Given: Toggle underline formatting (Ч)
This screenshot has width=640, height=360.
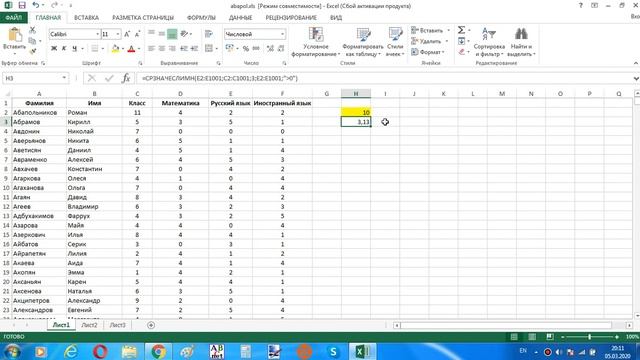Looking at the screenshot, I should 75,49.
